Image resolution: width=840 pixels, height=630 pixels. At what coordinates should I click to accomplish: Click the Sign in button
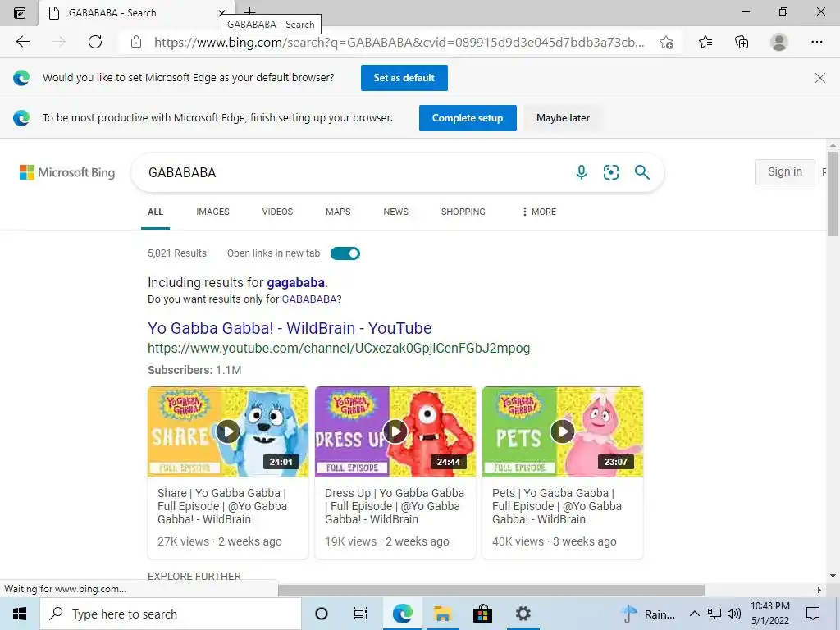[x=785, y=172]
